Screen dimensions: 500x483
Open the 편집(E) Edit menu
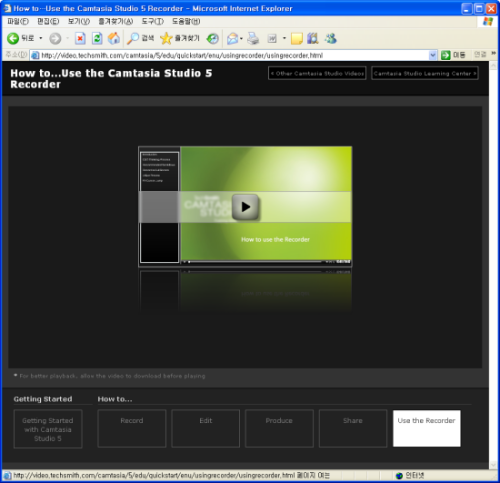point(48,22)
